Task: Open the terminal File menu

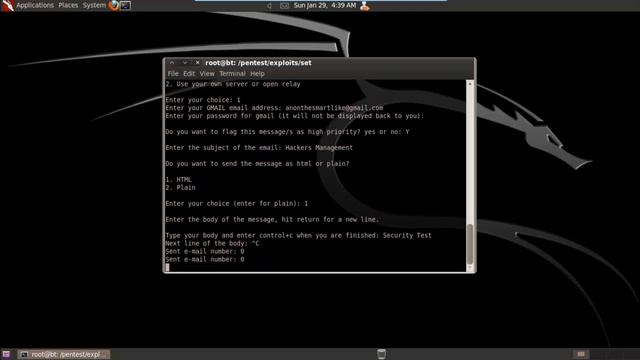Action: (173, 73)
